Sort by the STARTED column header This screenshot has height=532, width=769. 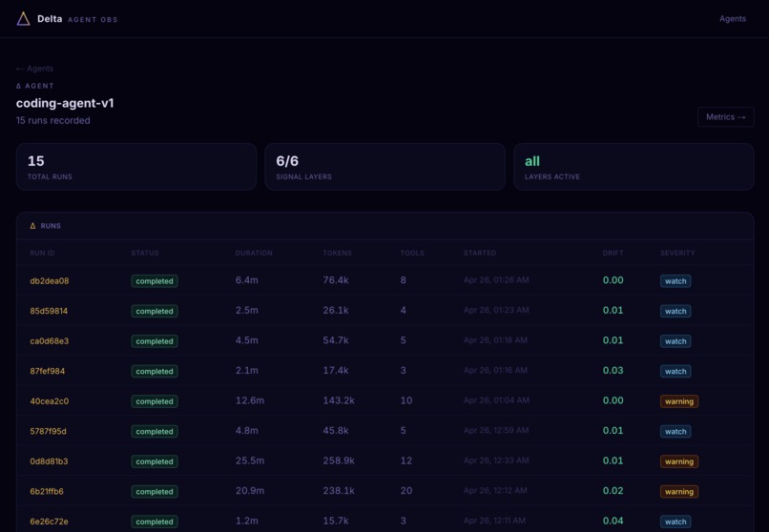(480, 253)
